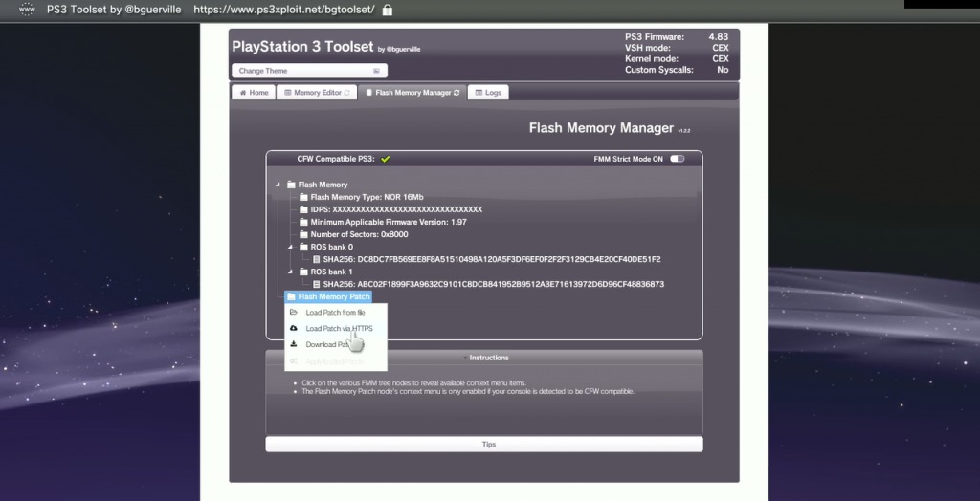Image resolution: width=980 pixels, height=501 pixels.
Task: Expand the Tips panel bar
Action: tap(484, 445)
